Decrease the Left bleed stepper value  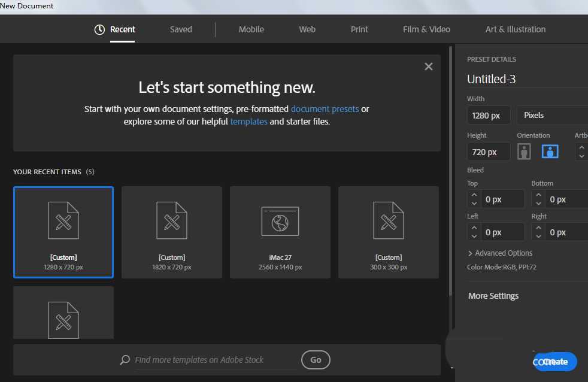coord(474,237)
